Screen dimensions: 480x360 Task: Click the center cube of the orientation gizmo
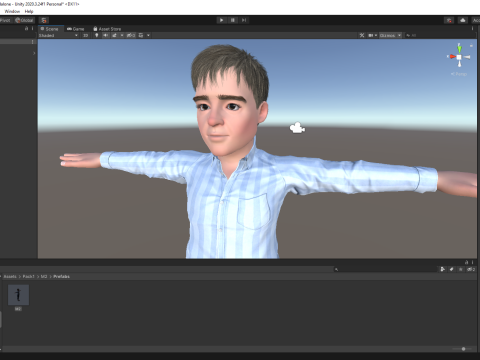tap(459, 57)
